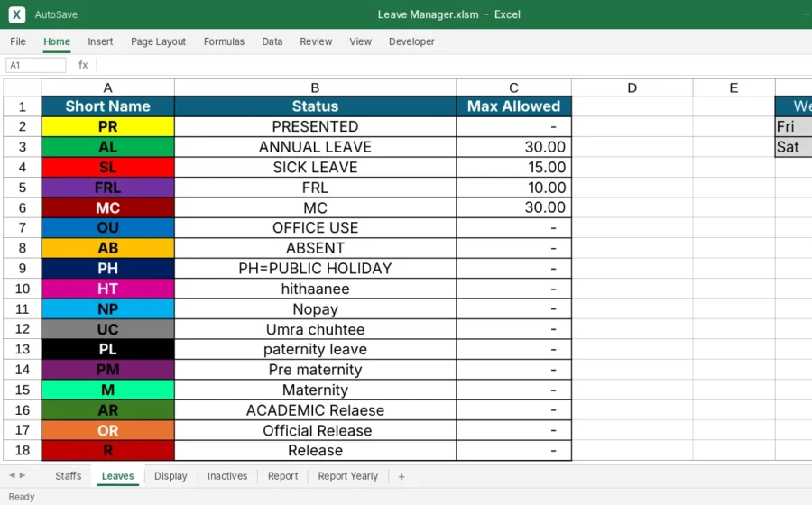The image size is (812, 505).
Task: Open the Report sheet tab
Action: (x=282, y=476)
